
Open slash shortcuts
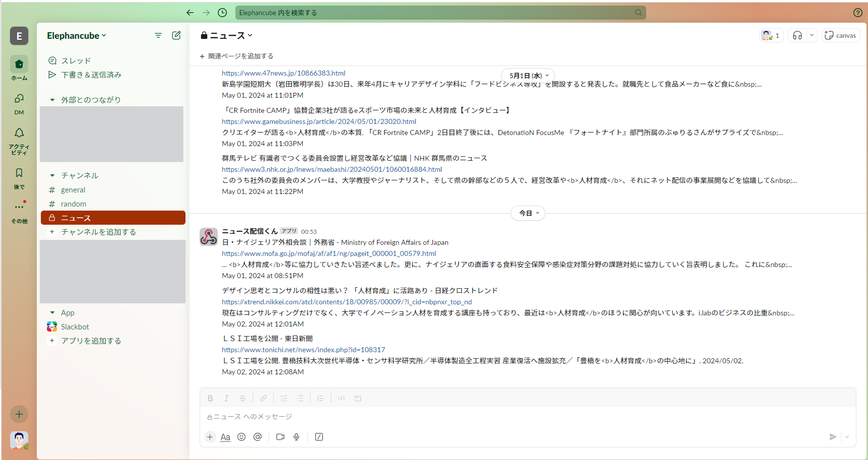tap(319, 437)
